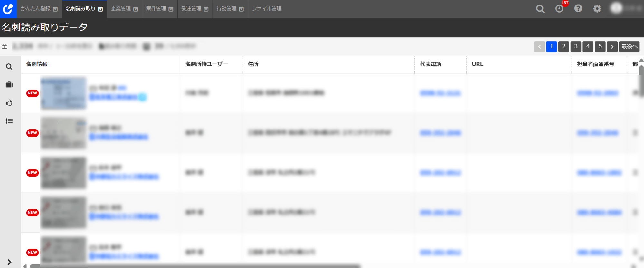Click the thumbs-up icon in sidebar

tap(9, 103)
